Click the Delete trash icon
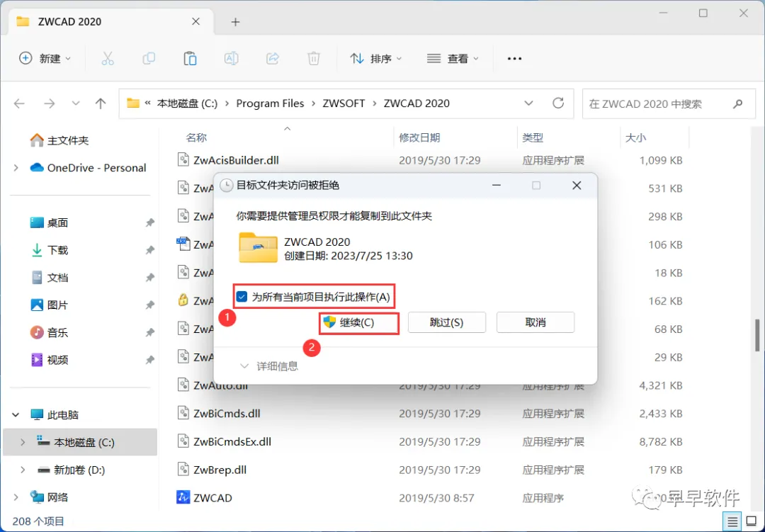The height and width of the screenshot is (532, 765). coord(314,59)
